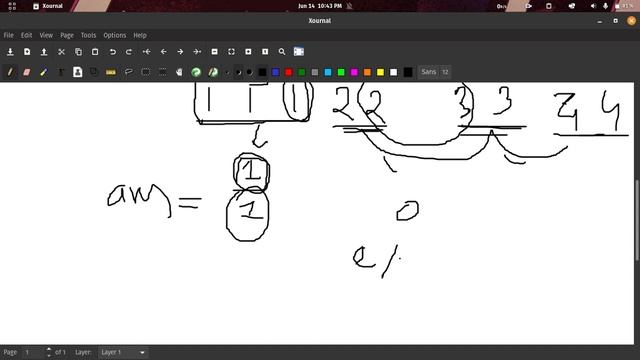
Task: Jump to the first page
Action: coord(146,52)
